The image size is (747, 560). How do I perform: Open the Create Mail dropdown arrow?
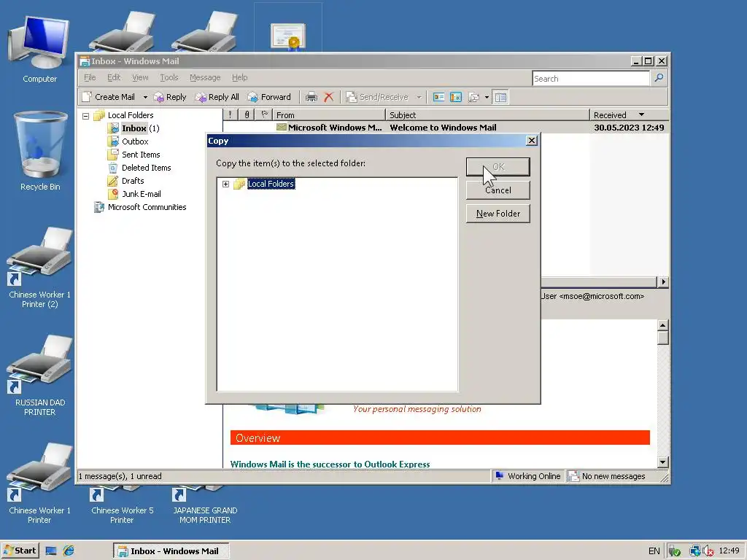(x=145, y=97)
